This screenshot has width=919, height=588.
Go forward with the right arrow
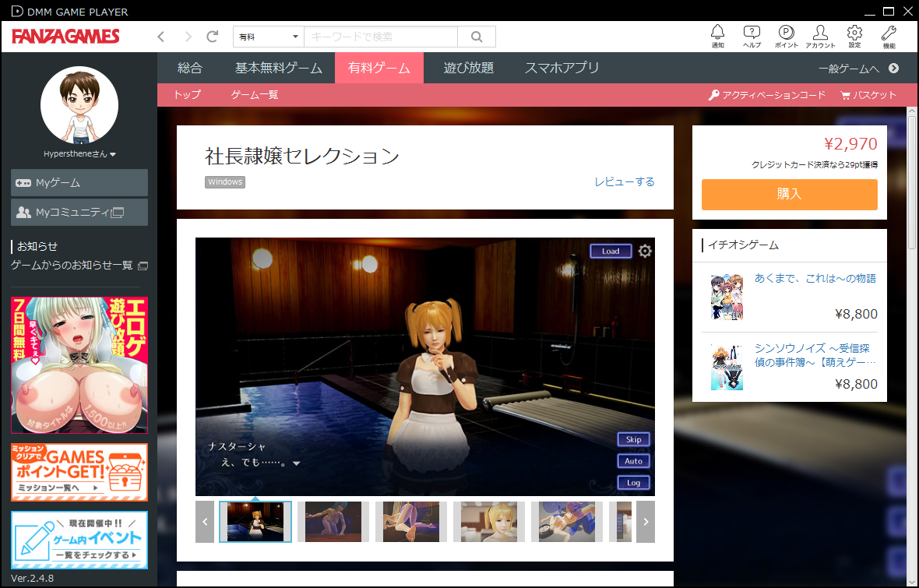pyautogui.click(x=188, y=37)
